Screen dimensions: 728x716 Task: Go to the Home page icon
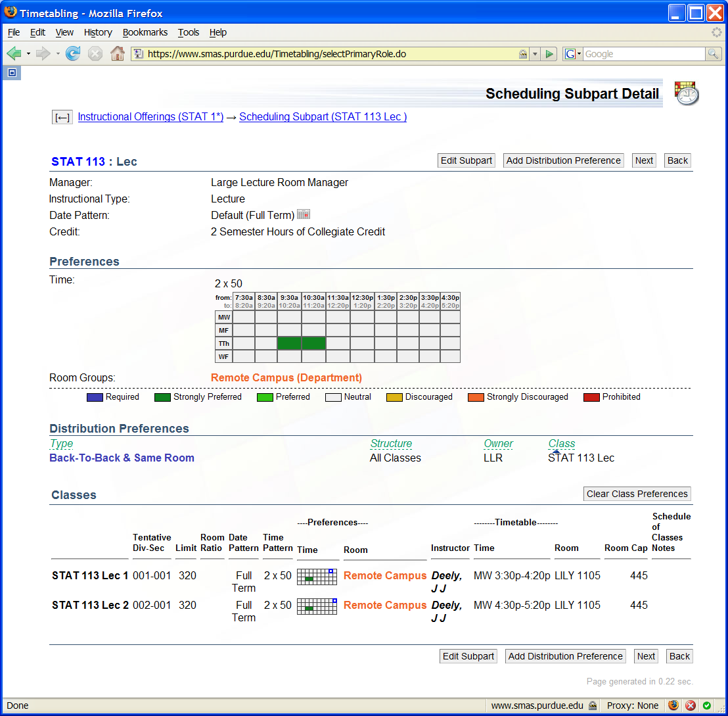tap(118, 53)
